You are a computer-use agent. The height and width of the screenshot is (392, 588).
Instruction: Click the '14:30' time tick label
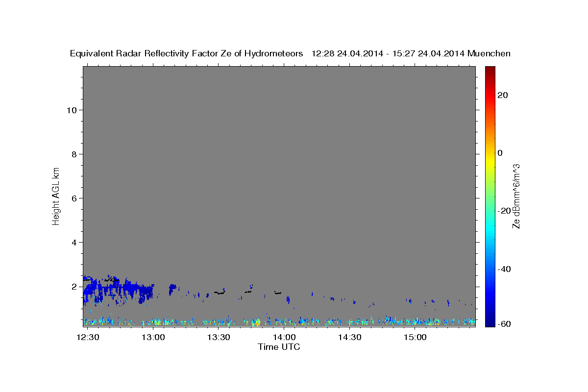click(x=349, y=338)
